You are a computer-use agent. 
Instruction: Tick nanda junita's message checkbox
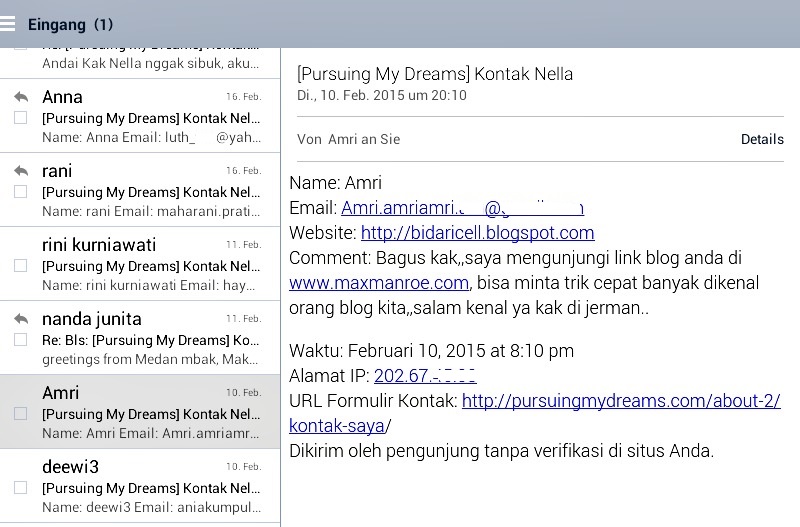20,340
